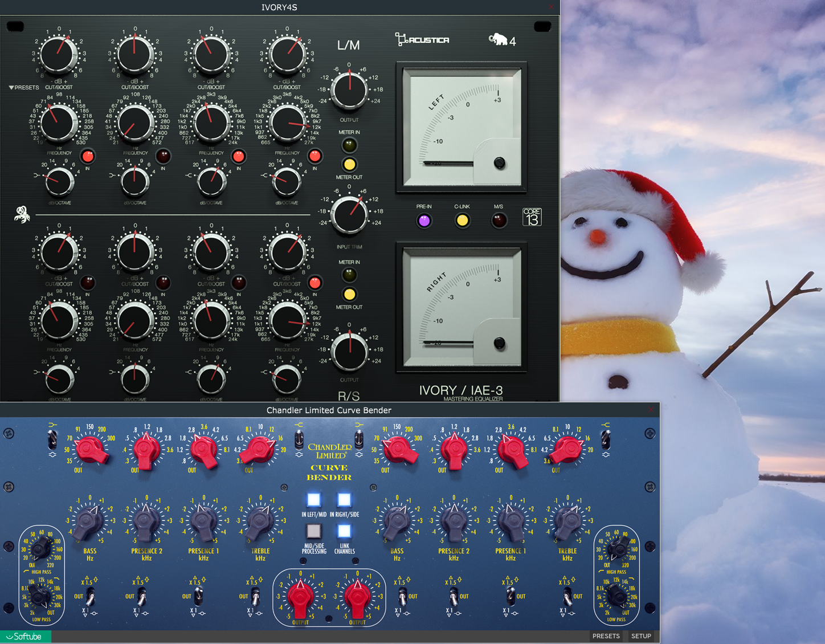This screenshot has width=825, height=644.
Task: Click the right red OUTPUT knob on Curve Bender
Action: click(x=357, y=598)
